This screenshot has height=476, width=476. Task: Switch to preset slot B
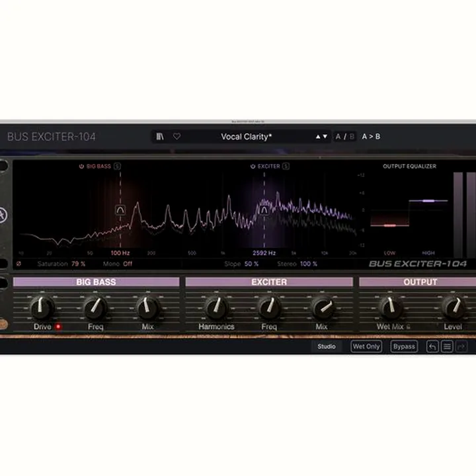point(352,137)
